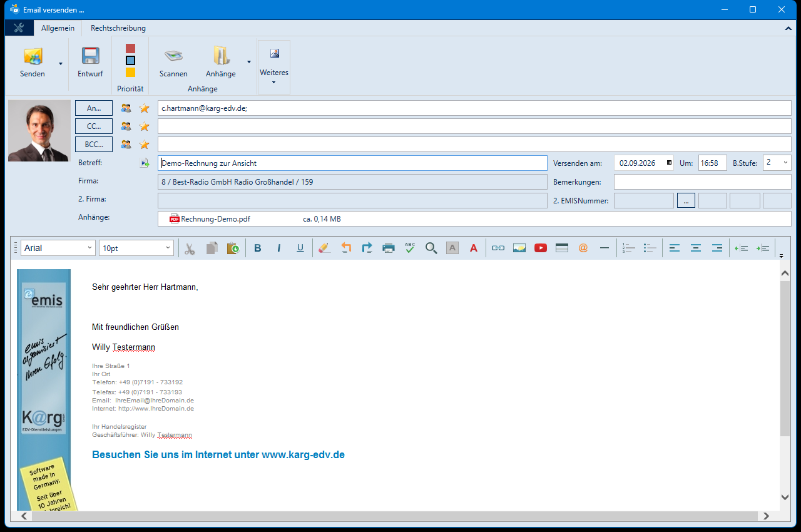Select the Rechnung-Demo.pdf attachment

coord(210,219)
